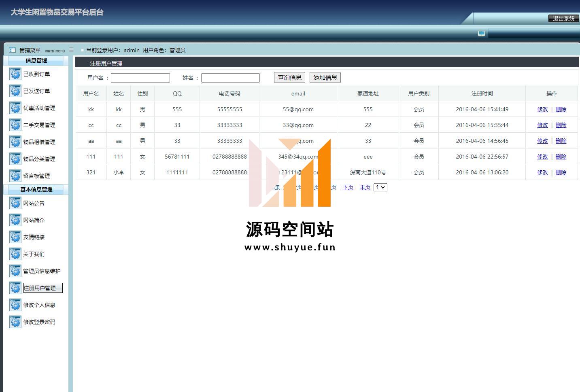
Task: Open 物品租借管理 menu item
Action: click(x=39, y=142)
